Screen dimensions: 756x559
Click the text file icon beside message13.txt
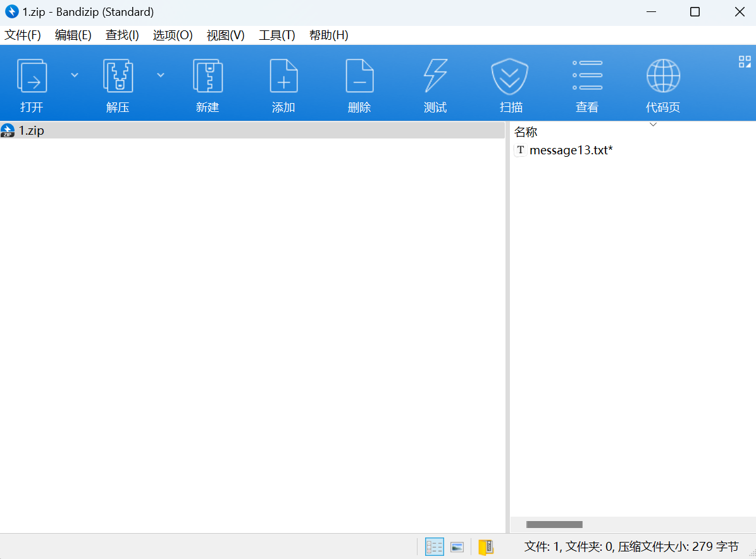[520, 150]
